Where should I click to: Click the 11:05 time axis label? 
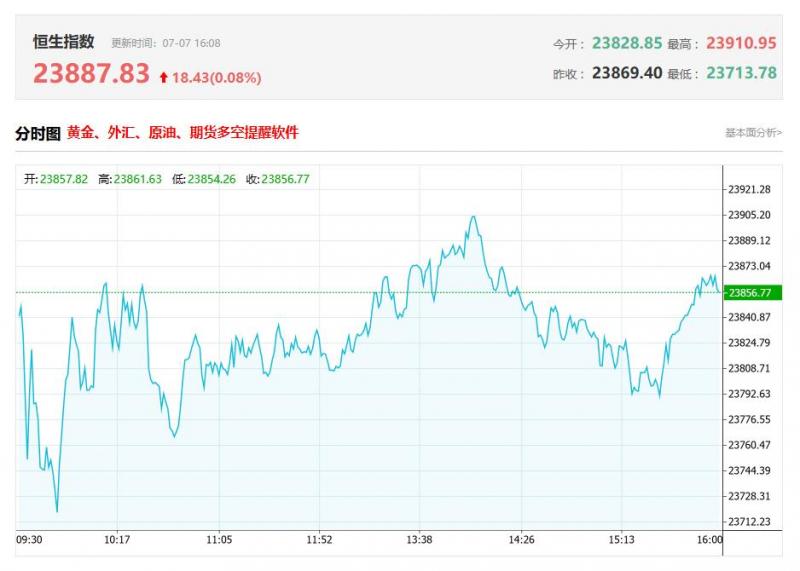coord(219,540)
